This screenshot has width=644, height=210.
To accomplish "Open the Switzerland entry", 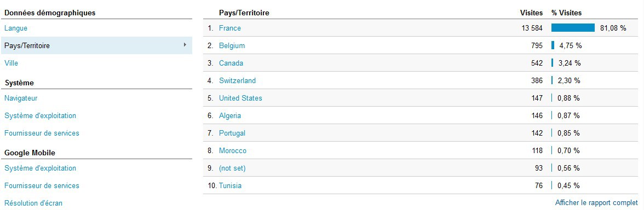I will pyautogui.click(x=238, y=80).
